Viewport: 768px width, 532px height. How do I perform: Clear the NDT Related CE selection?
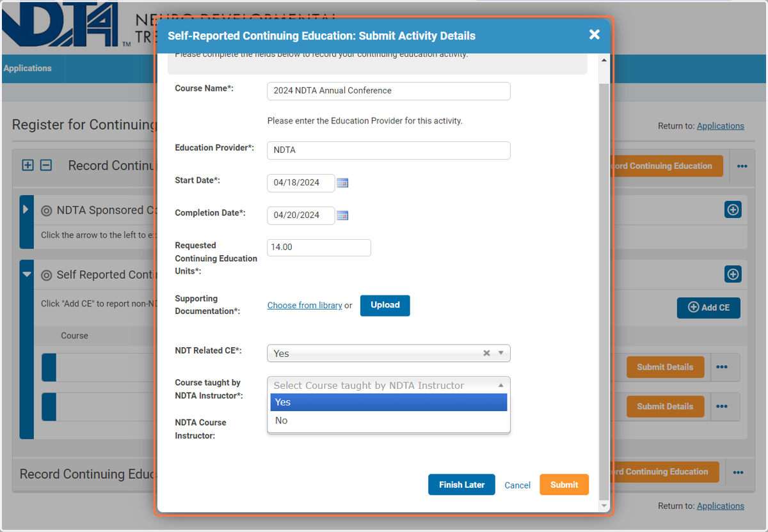click(x=486, y=353)
